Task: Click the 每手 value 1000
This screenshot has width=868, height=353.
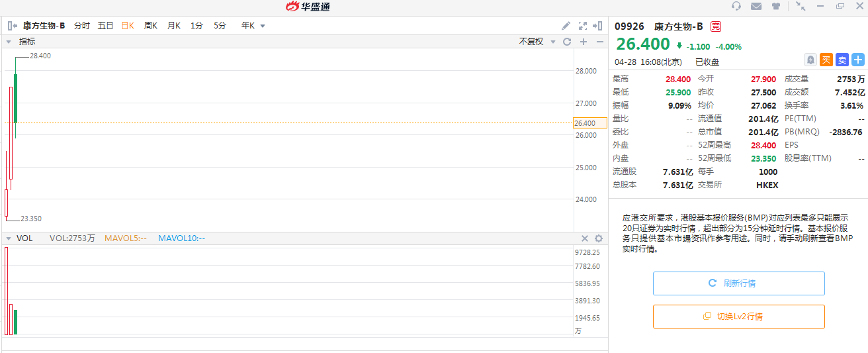Action: coord(768,172)
